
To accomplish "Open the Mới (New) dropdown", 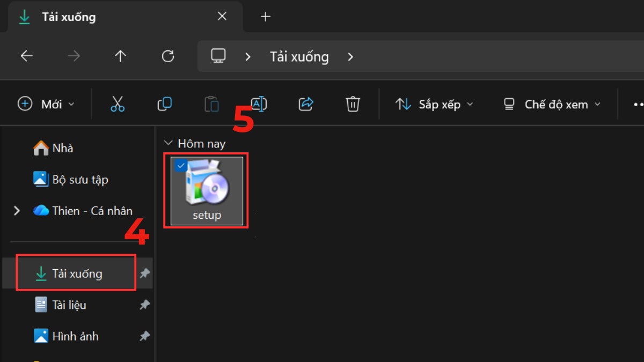I will [46, 104].
